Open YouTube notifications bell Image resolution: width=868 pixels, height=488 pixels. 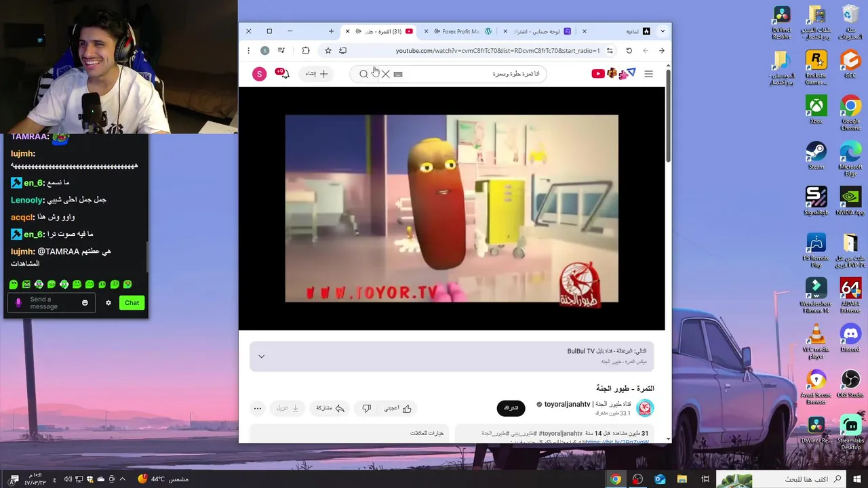(x=283, y=73)
